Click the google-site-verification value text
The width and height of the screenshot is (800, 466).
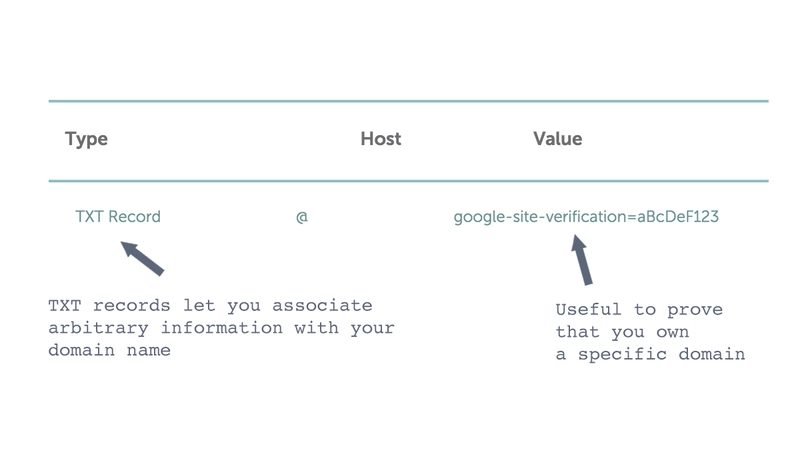(x=586, y=217)
